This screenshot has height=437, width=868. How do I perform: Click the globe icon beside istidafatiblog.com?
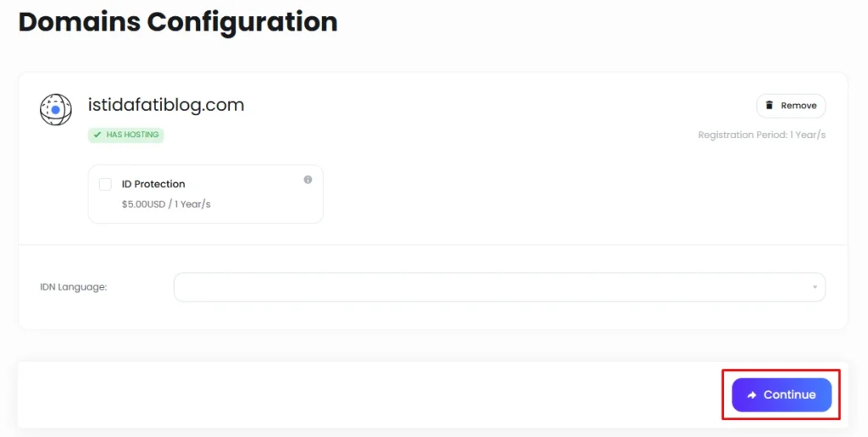point(56,109)
